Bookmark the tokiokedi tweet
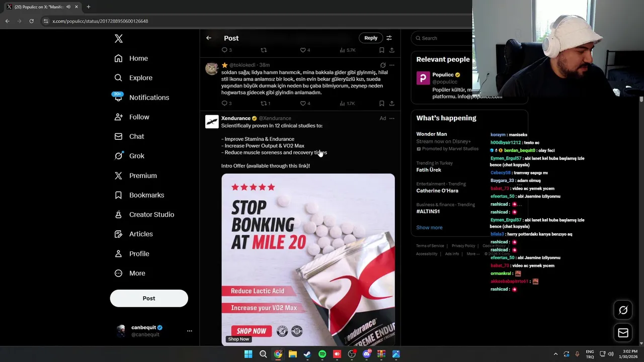Image resolution: width=644 pixels, height=362 pixels. tap(382, 104)
